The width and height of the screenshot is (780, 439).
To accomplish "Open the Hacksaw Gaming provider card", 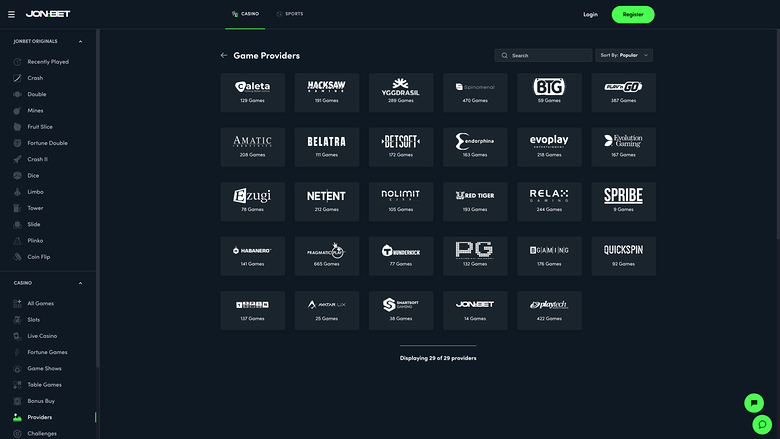I will [326, 92].
